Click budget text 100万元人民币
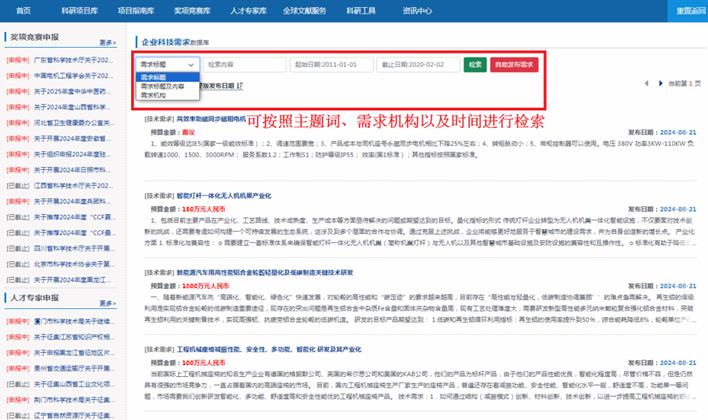The image size is (708, 420). (x=203, y=363)
